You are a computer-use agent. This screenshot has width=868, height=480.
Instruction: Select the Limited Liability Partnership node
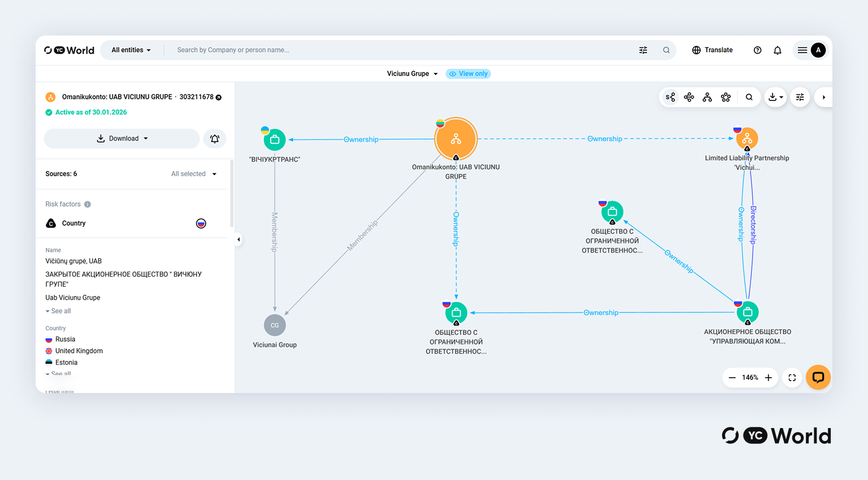point(747,138)
